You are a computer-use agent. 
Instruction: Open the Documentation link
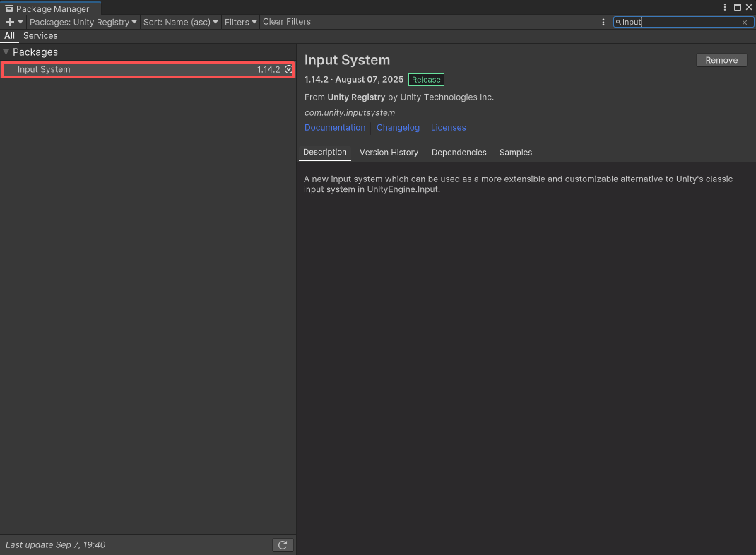(335, 128)
